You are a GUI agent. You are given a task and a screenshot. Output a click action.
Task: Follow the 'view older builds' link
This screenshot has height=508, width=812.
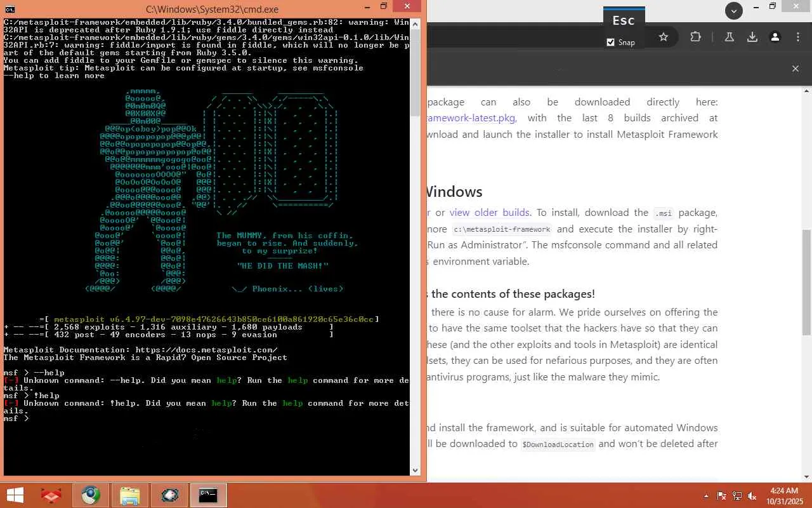489,213
